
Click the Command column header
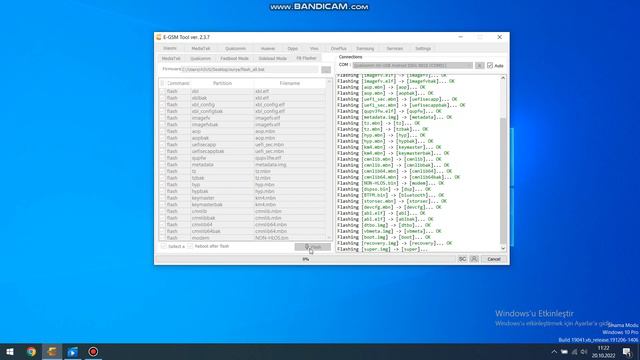tap(178, 83)
